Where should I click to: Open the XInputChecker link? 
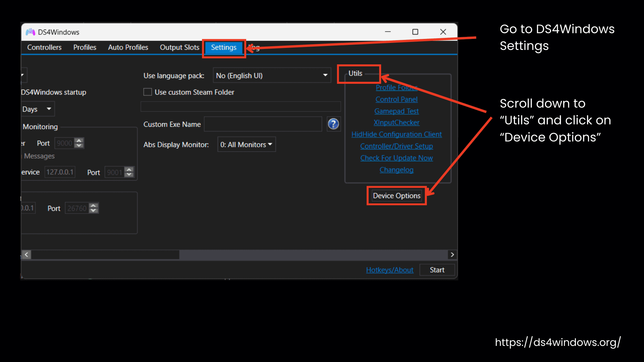click(x=396, y=123)
